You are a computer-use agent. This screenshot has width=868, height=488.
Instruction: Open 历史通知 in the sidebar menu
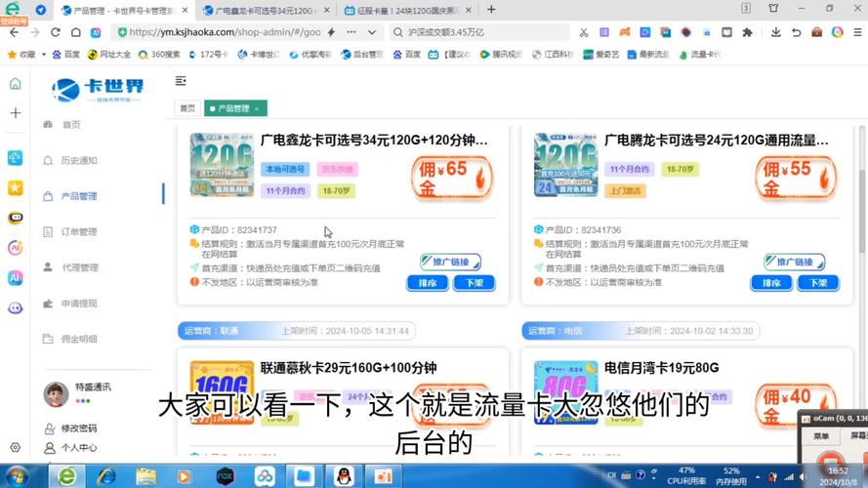tap(79, 160)
